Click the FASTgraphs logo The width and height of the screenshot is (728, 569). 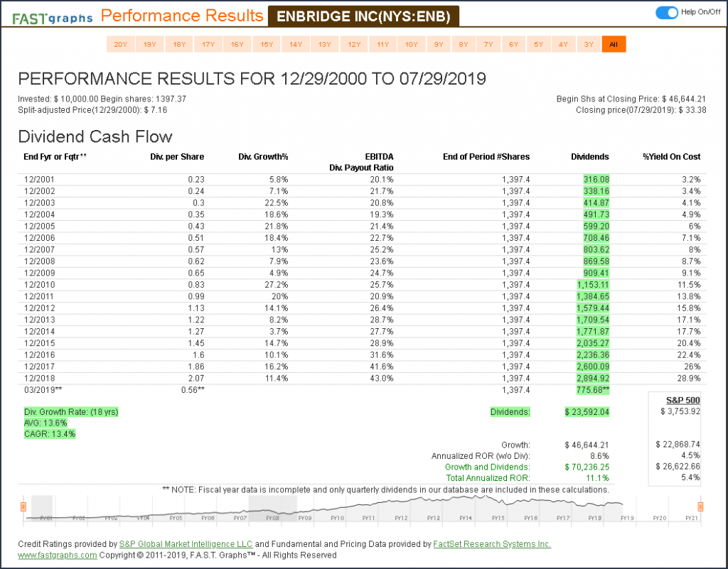[x=53, y=18]
